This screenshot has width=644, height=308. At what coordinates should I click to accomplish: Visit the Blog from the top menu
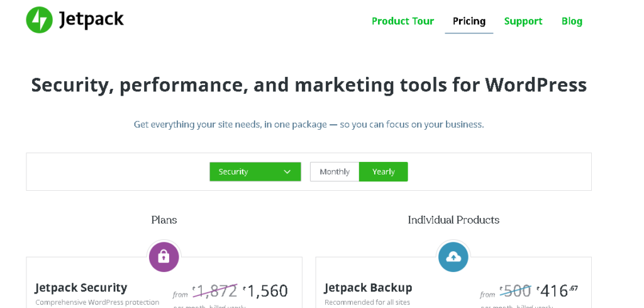click(x=572, y=21)
